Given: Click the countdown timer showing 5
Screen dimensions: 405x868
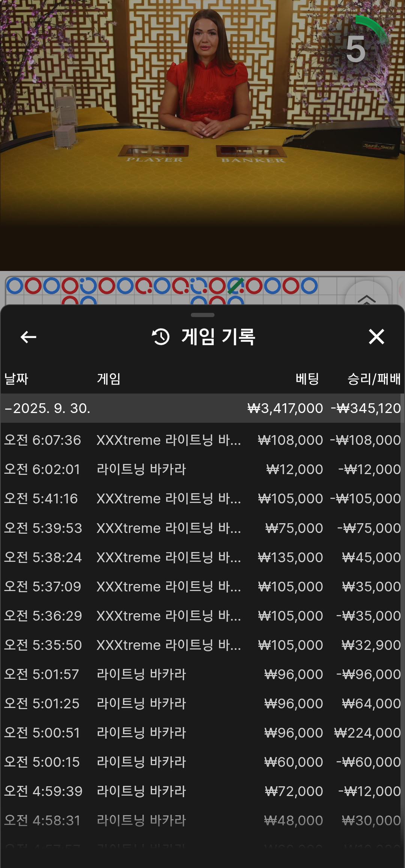Looking at the screenshot, I should tap(356, 49).
